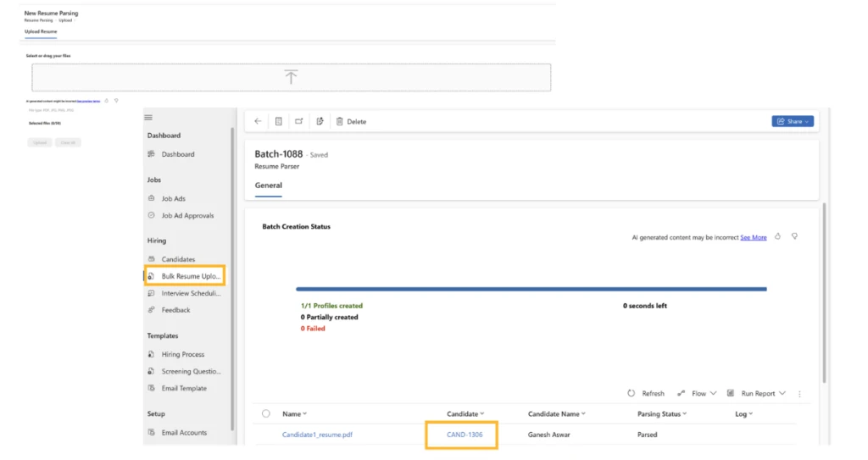
Task: Click the thumbs-down icon beside See More
Action: (794, 236)
